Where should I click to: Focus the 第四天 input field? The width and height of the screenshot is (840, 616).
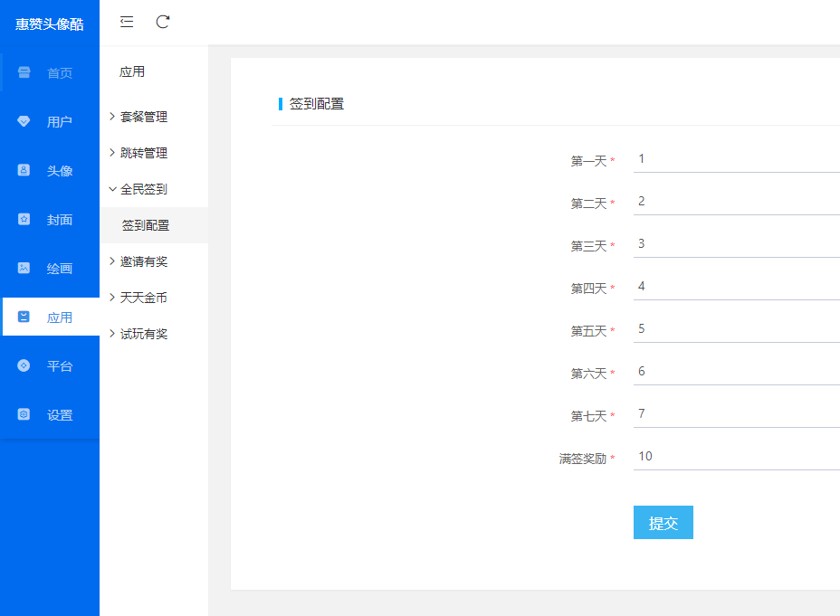pyautogui.click(x=737, y=287)
